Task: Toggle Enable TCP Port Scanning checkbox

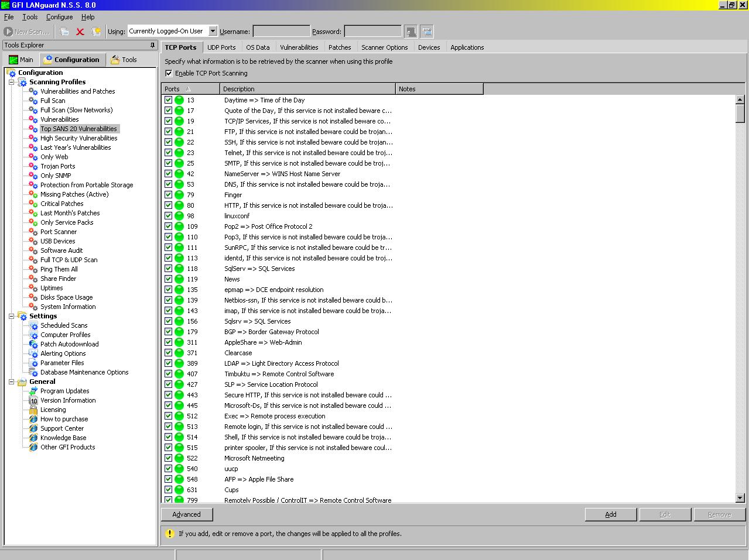Action: 169,73
